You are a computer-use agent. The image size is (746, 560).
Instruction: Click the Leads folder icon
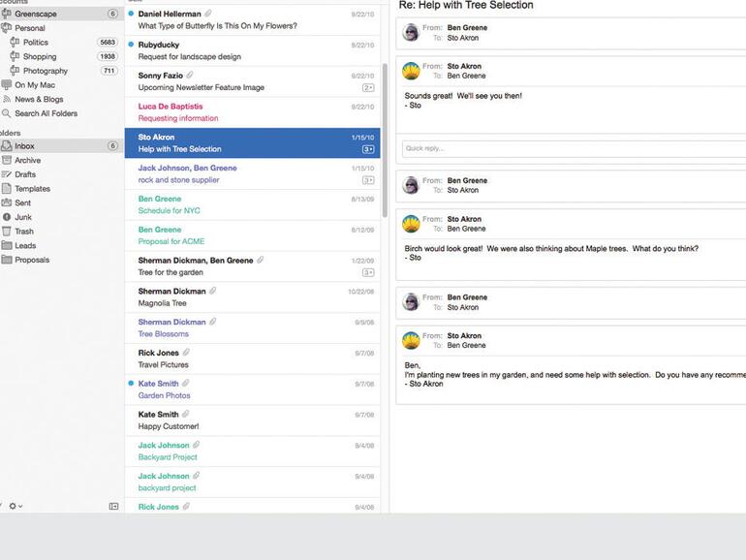(x=7, y=245)
